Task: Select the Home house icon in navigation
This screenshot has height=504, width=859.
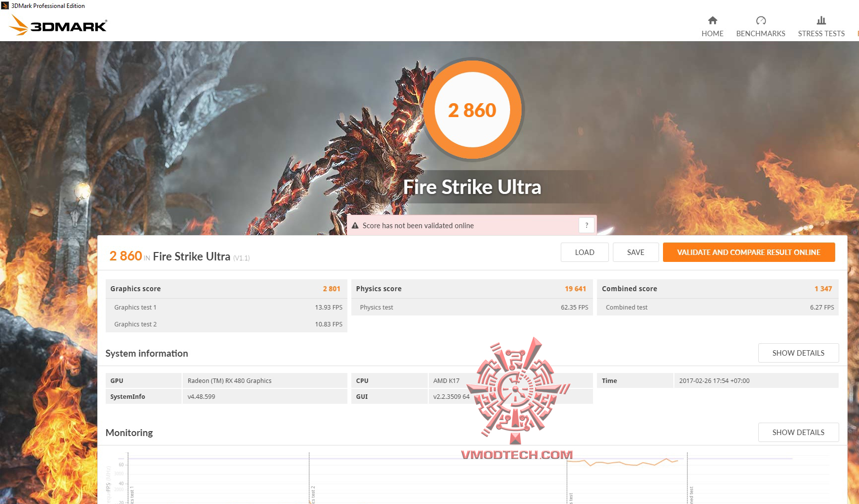Action: (712, 21)
